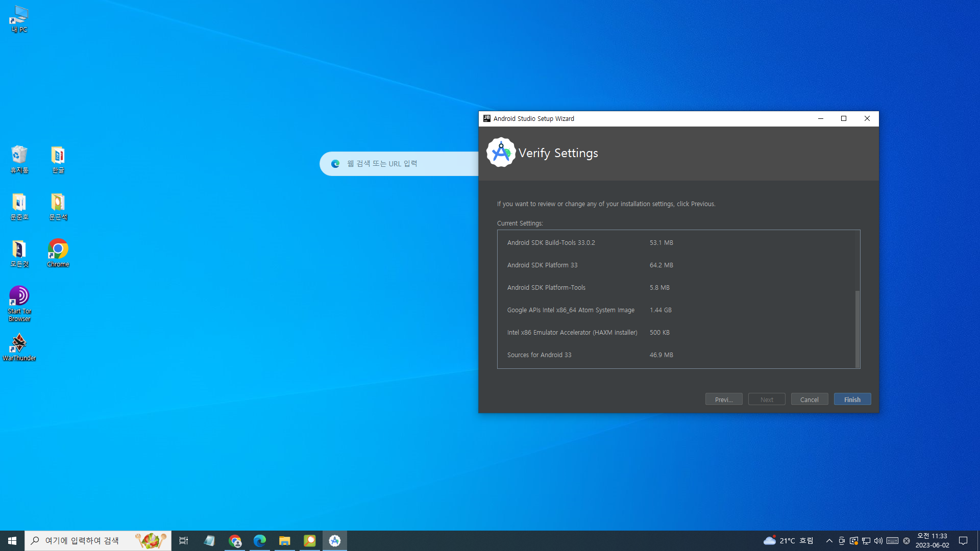Select the 한글 folder on desktop
The image size is (980, 551).
pyautogui.click(x=58, y=159)
